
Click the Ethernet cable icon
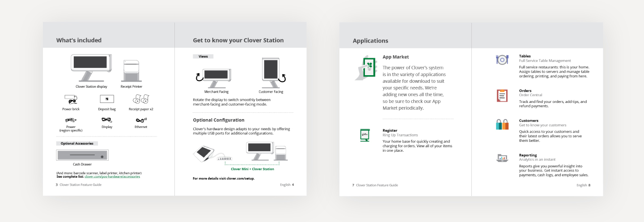141,120
